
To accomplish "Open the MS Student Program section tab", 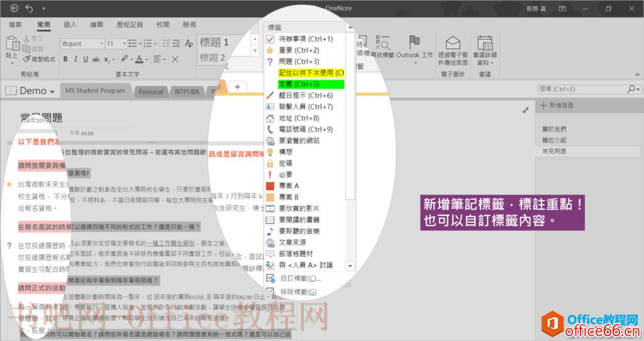I will point(96,90).
